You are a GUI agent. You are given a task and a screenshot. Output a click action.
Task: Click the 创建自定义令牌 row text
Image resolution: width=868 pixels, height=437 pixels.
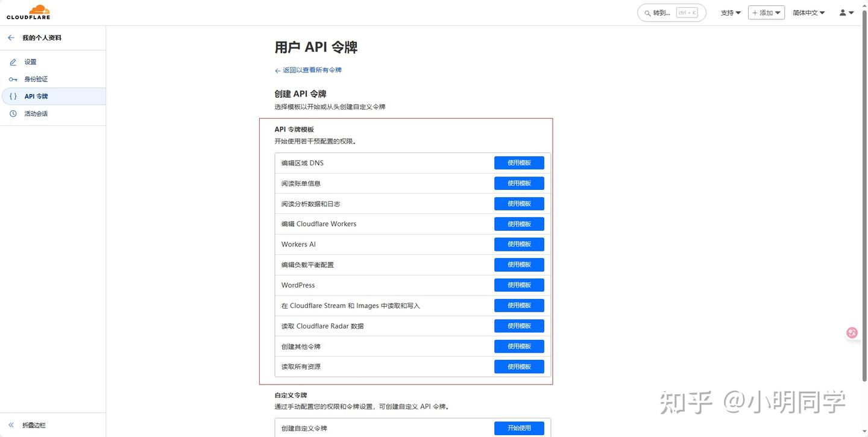(304, 429)
